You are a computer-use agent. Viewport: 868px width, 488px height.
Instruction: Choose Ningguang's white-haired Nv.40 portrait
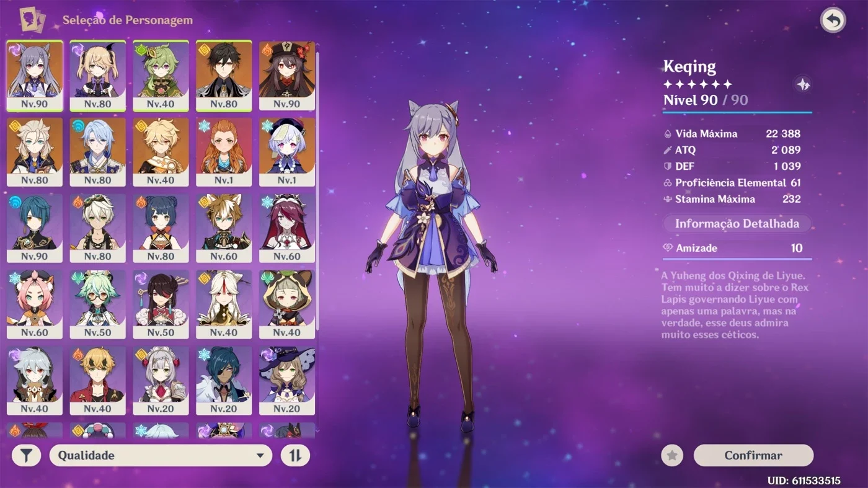224,304
